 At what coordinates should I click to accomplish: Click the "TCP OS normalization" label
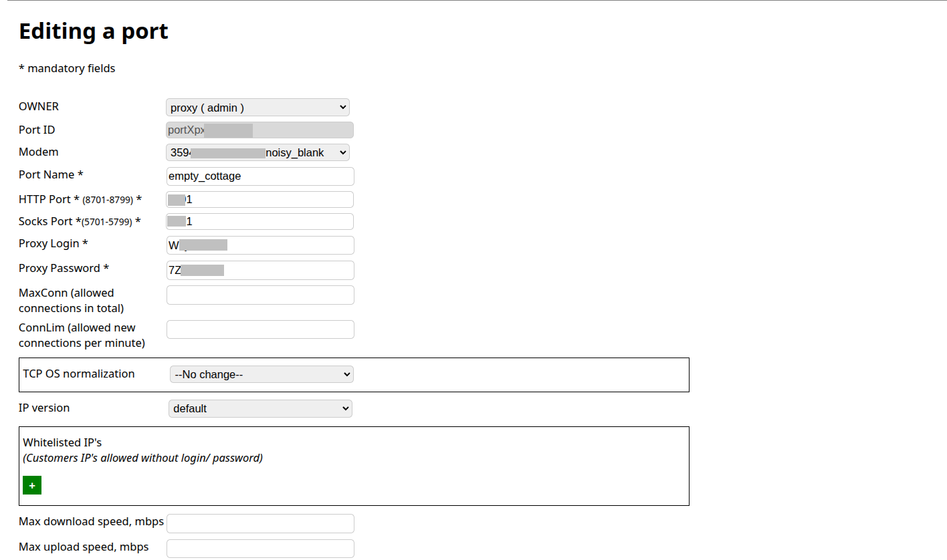click(x=79, y=374)
